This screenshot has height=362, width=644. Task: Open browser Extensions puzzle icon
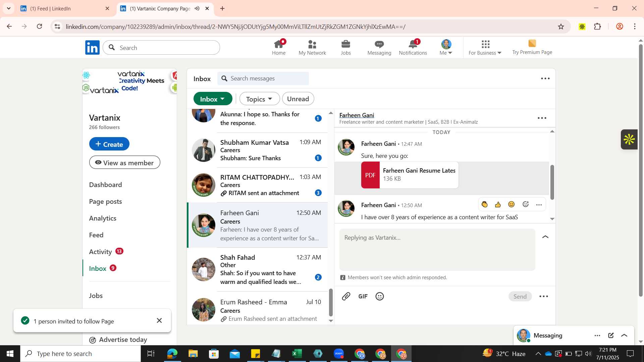point(598,26)
